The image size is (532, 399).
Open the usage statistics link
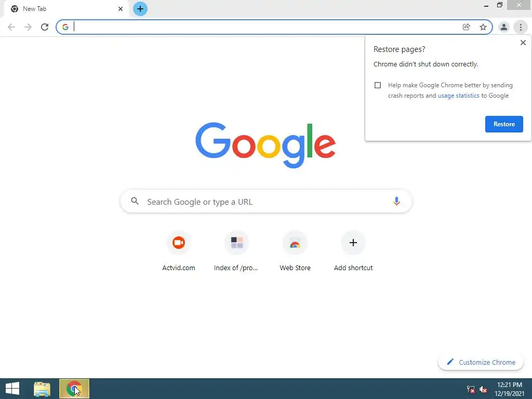pos(458,96)
